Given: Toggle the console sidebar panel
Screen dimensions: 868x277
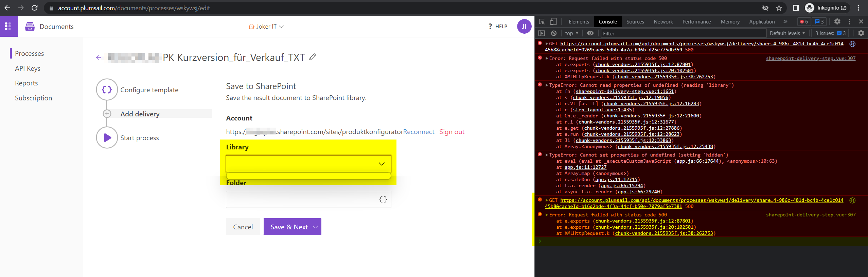Looking at the screenshot, I should (542, 33).
